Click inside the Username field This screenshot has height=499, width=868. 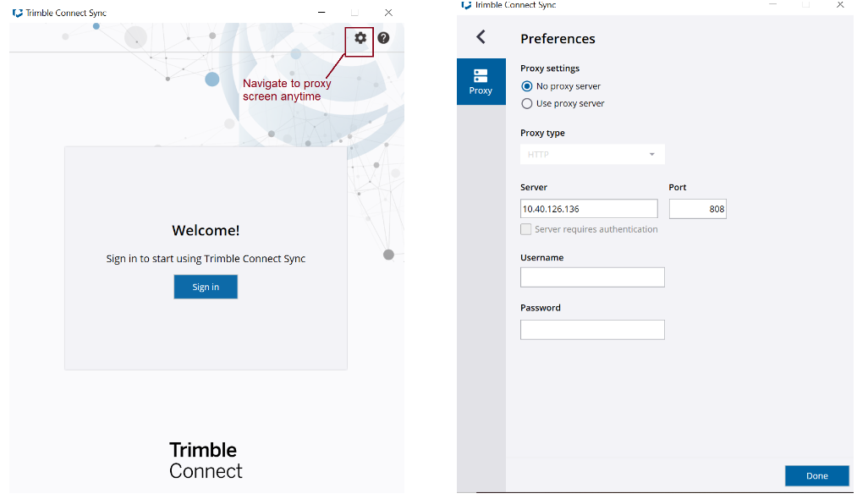[592, 277]
